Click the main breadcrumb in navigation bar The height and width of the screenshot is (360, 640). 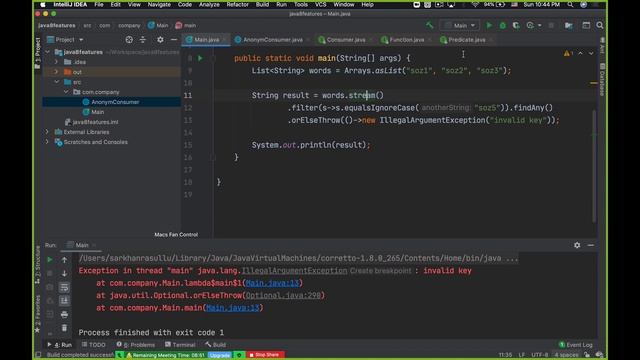coord(185,25)
